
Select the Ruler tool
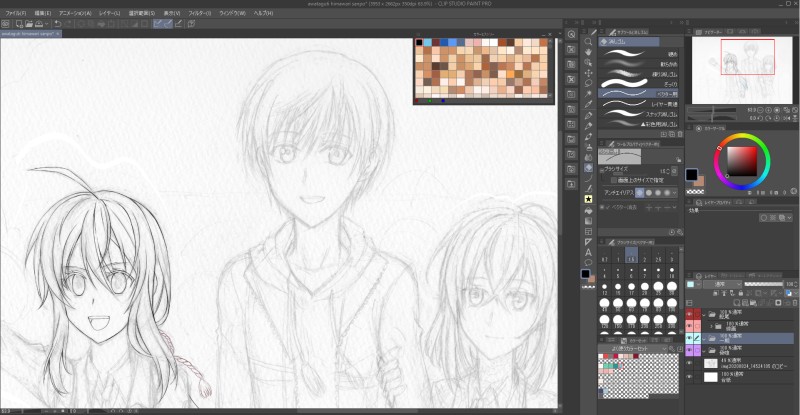tap(588, 242)
